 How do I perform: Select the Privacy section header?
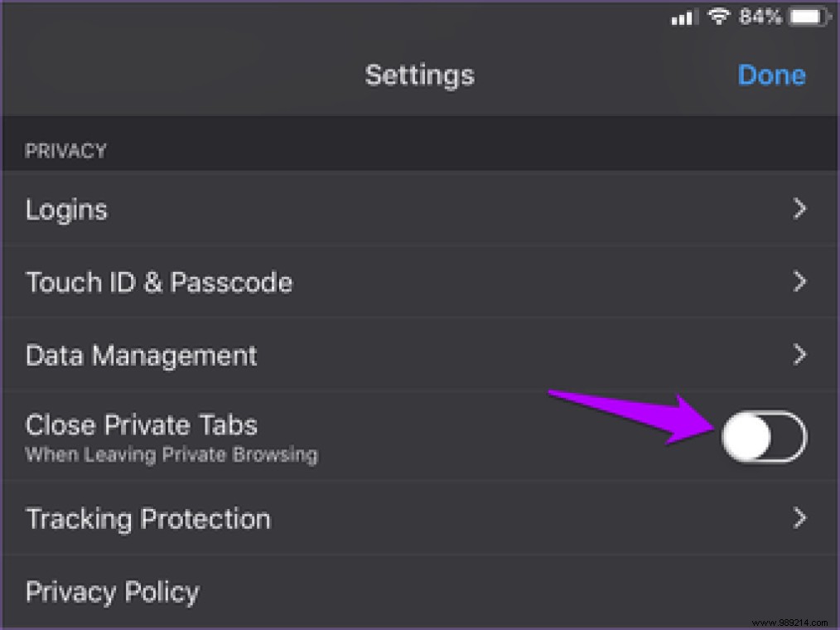(x=66, y=150)
